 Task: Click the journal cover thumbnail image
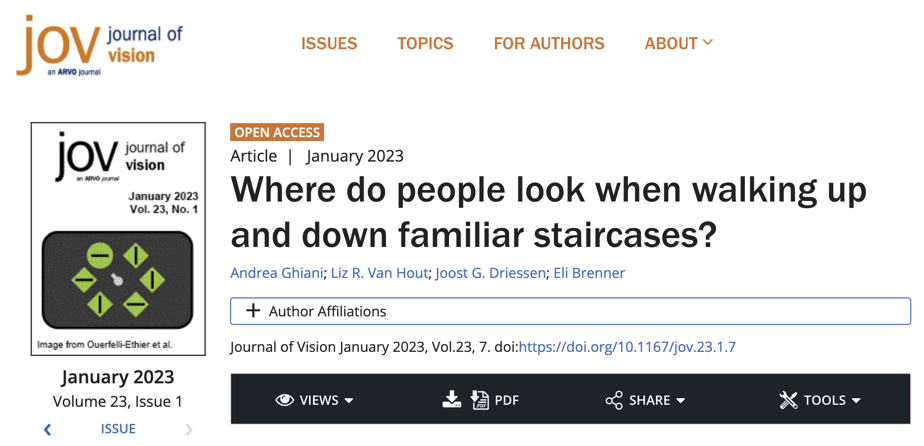(x=118, y=238)
